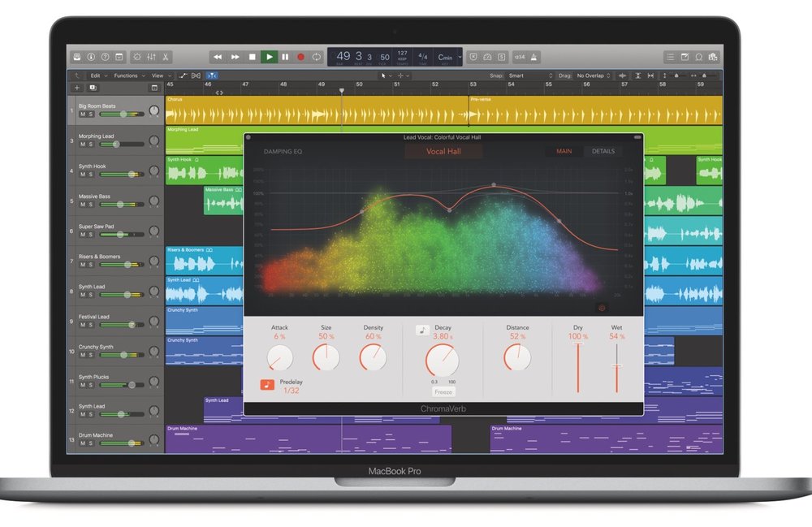This screenshot has height=527, width=812.
Task: Click the Attack knob in ChromaVerb
Action: point(279,358)
